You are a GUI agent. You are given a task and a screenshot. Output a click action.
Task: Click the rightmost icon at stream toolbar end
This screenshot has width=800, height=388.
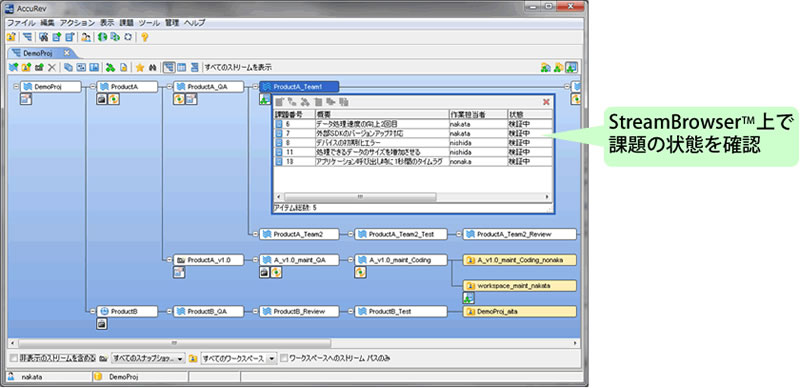[572, 67]
